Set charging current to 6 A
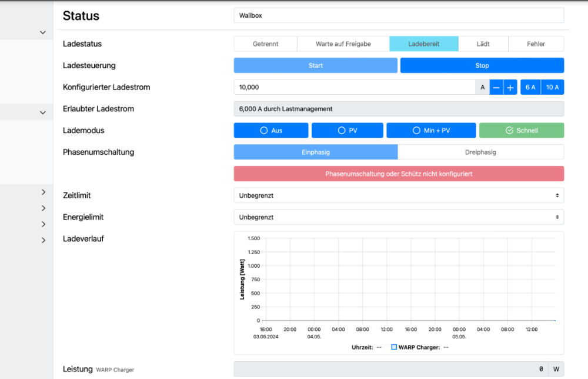This screenshot has width=588, height=379. tap(530, 87)
